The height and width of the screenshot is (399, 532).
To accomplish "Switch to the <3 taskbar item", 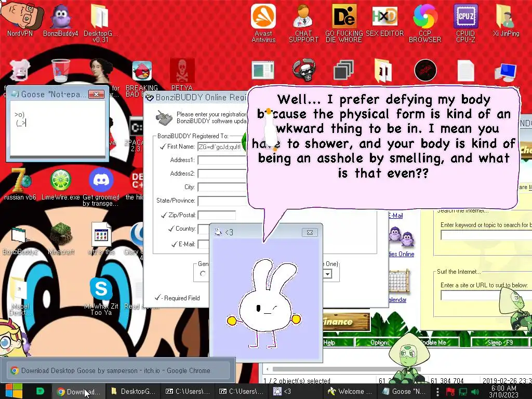I will pos(295,392).
